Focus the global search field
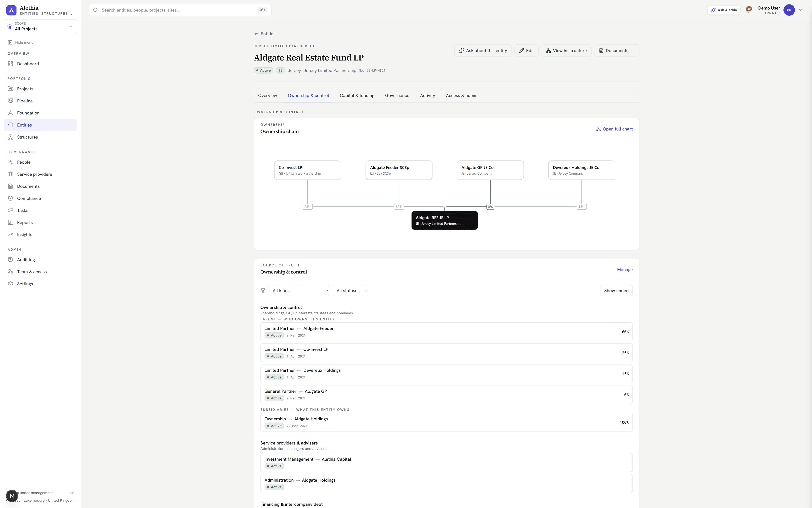The height and width of the screenshot is (508, 812). [x=180, y=10]
